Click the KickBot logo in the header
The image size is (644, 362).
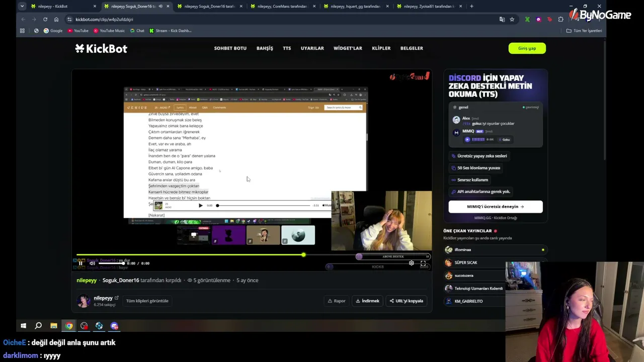tap(101, 48)
